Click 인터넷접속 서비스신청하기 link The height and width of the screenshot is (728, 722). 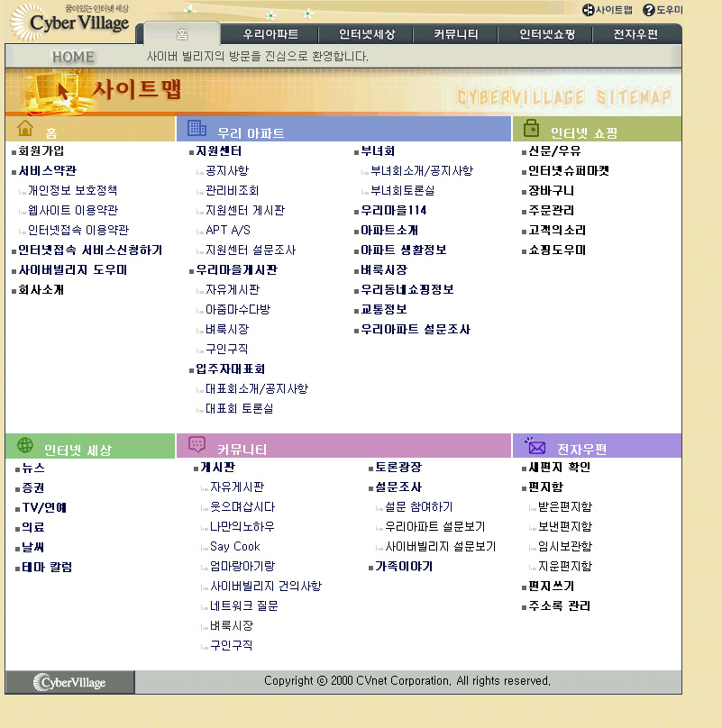tap(90, 250)
